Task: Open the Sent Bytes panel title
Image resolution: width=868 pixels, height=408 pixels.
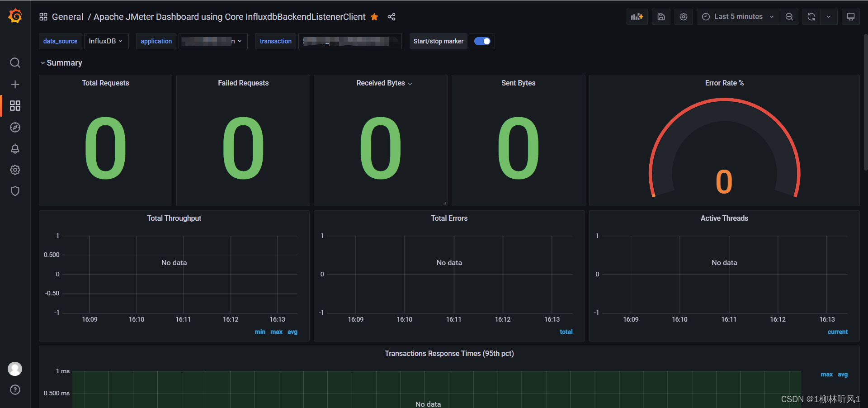Action: (518, 83)
